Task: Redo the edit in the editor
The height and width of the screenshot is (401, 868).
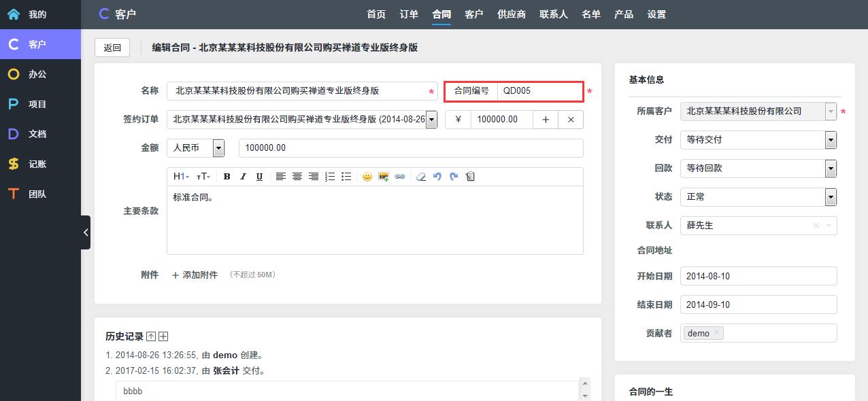Action: tap(453, 177)
